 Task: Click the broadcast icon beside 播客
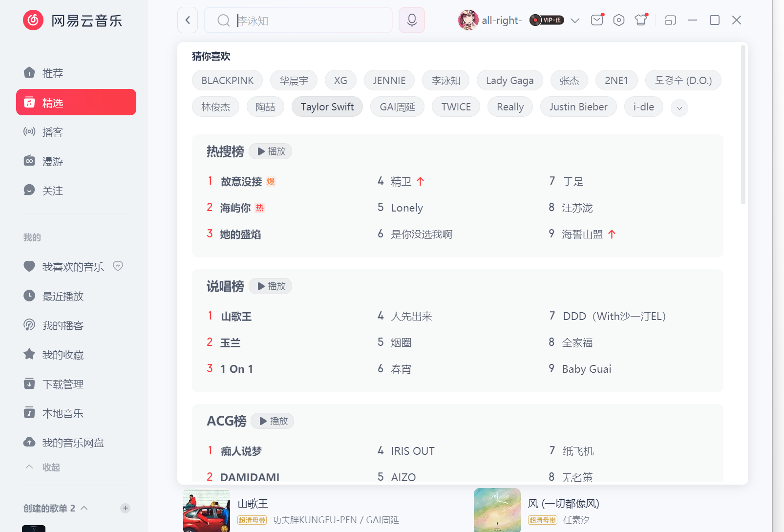coord(29,131)
